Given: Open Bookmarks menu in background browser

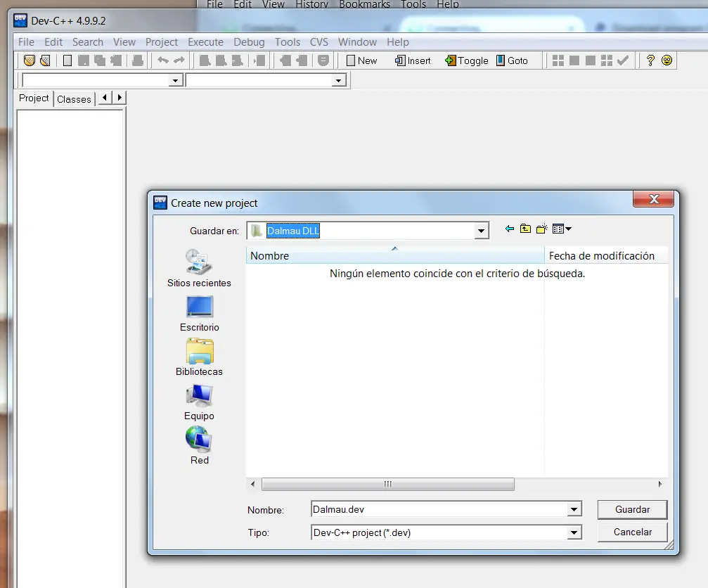Looking at the screenshot, I should 364,4.
